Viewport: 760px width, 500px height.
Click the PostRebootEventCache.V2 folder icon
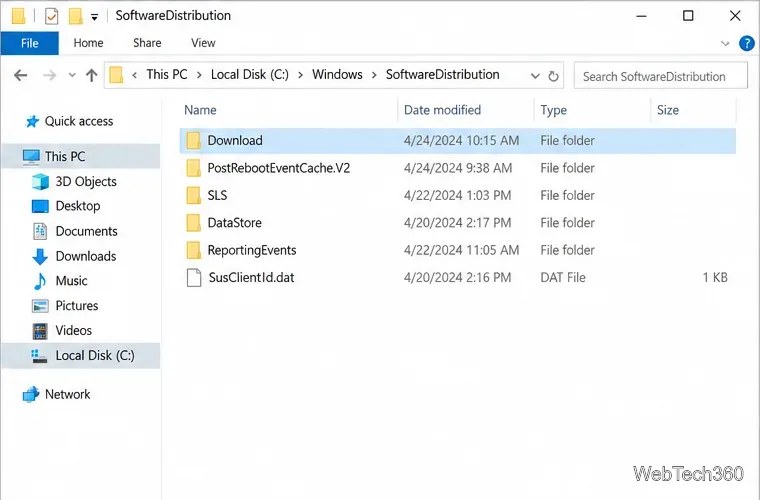point(193,168)
